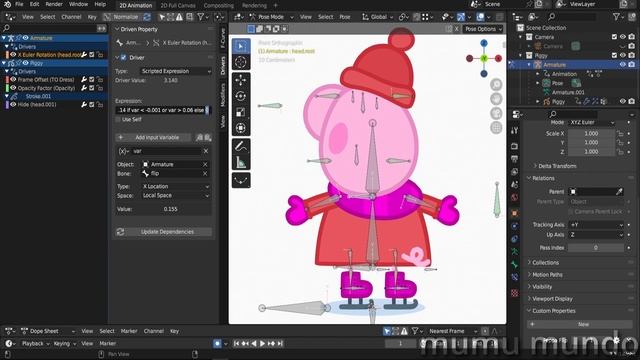The height and width of the screenshot is (360, 640).
Task: Toggle mute checkbox on X Euler Rotation channel
Action: click(x=92, y=54)
